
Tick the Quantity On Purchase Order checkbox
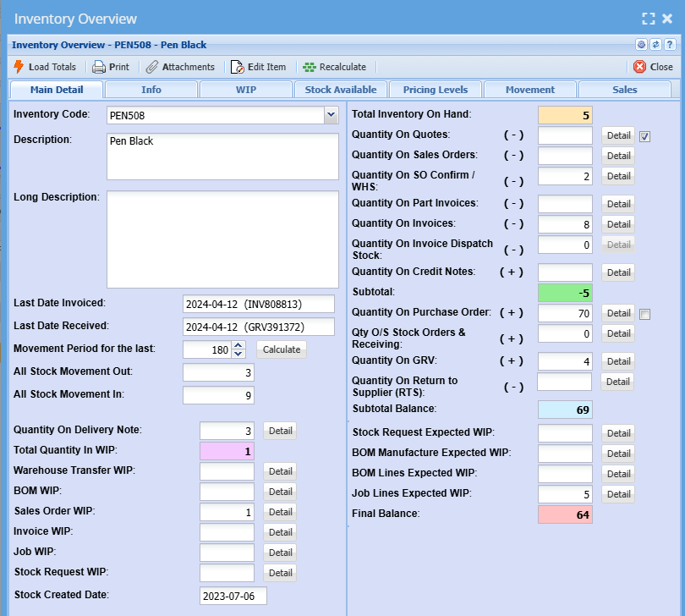click(645, 315)
